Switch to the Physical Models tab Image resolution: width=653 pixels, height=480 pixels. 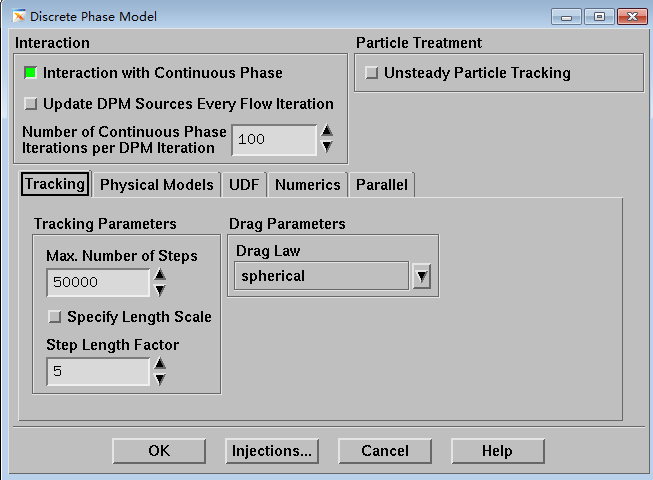[x=156, y=184]
